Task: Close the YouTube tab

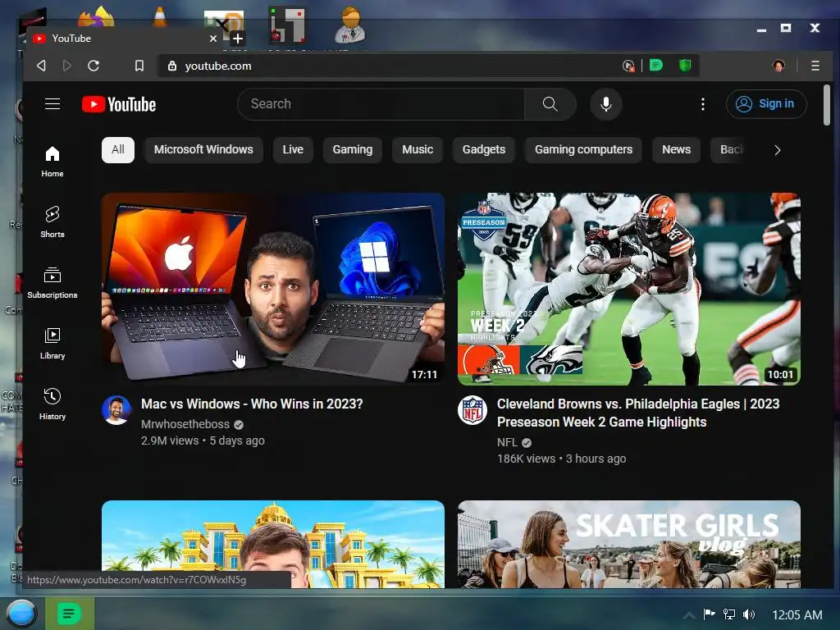Action: [x=212, y=39]
